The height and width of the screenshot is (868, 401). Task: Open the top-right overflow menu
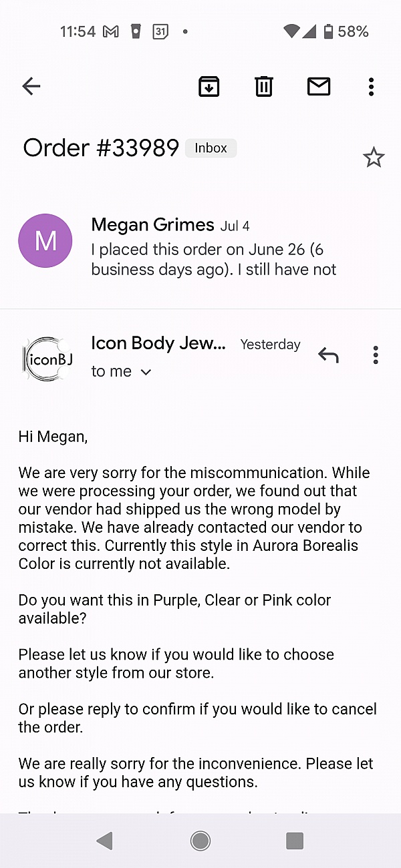point(371,86)
